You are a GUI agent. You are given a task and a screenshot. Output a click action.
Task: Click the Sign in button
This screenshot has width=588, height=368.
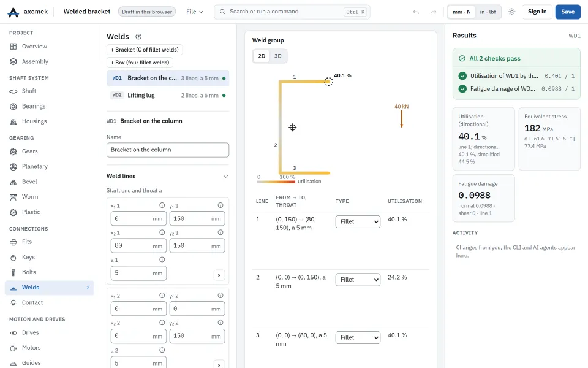[x=537, y=12]
